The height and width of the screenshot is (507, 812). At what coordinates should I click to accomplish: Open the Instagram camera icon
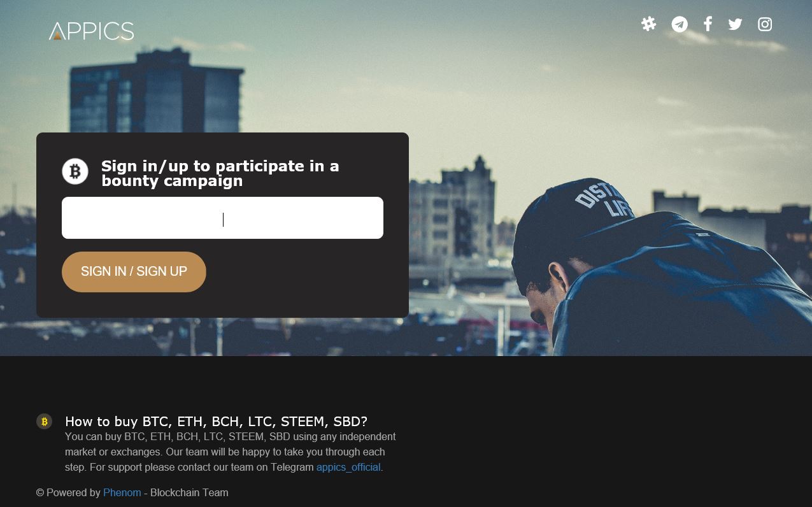click(x=765, y=24)
